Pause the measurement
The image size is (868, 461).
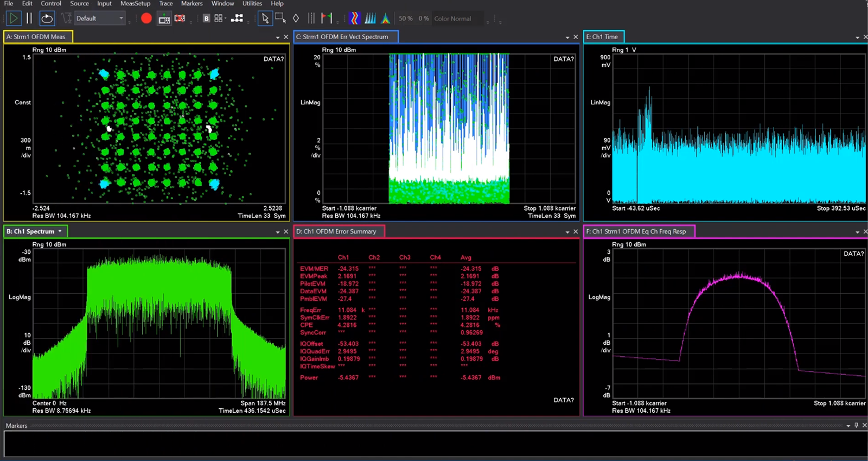click(29, 18)
